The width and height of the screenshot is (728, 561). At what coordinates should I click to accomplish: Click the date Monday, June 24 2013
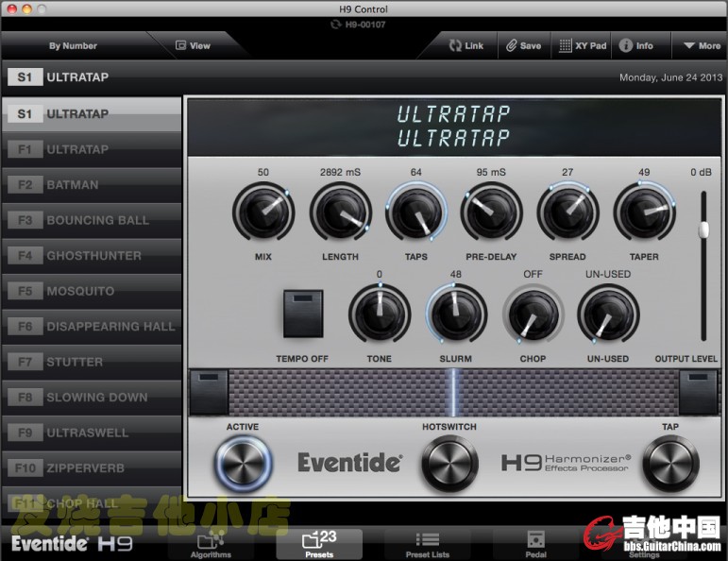coord(671,77)
